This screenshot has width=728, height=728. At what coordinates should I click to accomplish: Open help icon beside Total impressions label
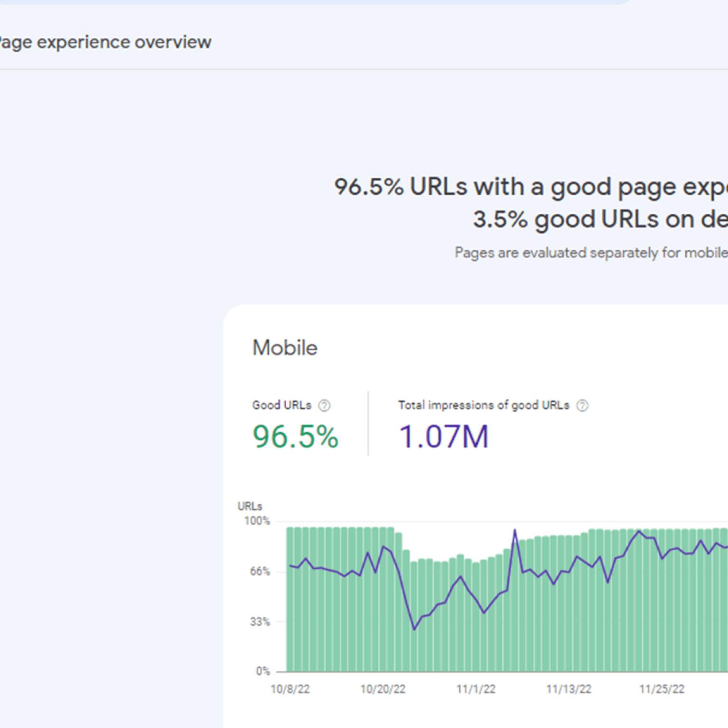[x=582, y=406]
